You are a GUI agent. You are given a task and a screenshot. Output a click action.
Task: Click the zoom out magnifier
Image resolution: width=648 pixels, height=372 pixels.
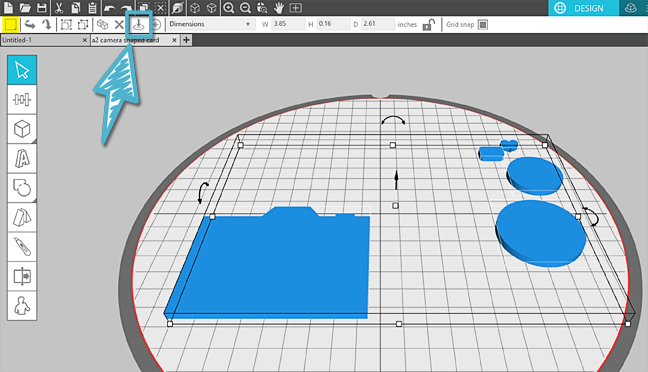(245, 7)
